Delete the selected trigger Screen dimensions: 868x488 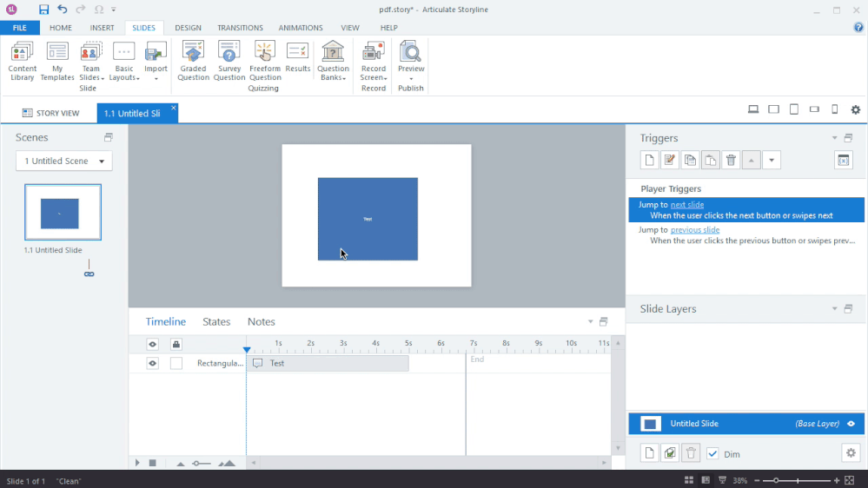(x=731, y=160)
